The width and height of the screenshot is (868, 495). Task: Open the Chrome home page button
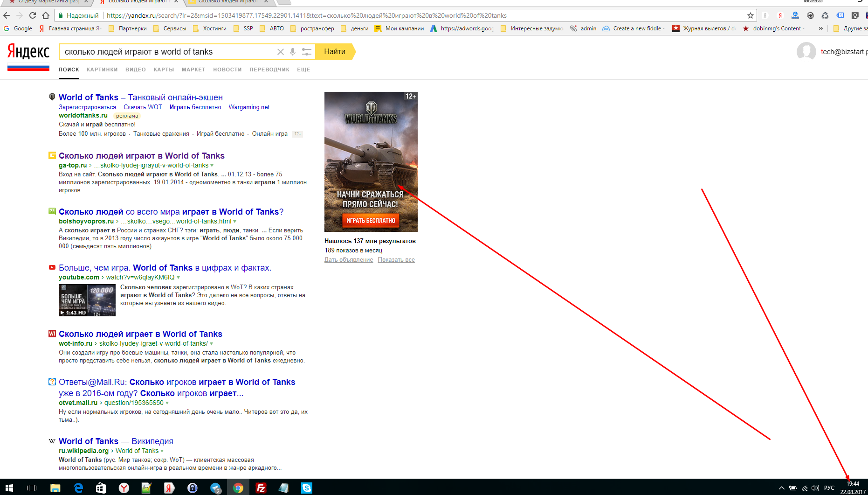[46, 15]
